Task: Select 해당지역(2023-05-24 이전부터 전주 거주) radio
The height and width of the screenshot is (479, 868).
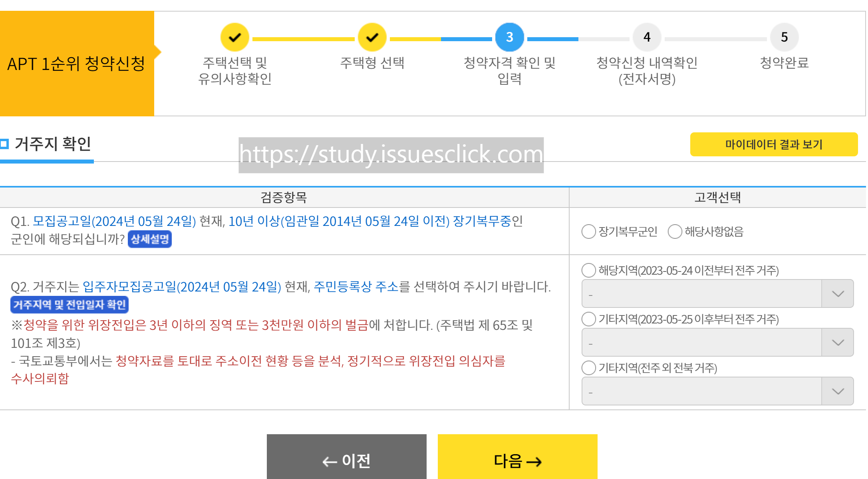Action: click(589, 270)
